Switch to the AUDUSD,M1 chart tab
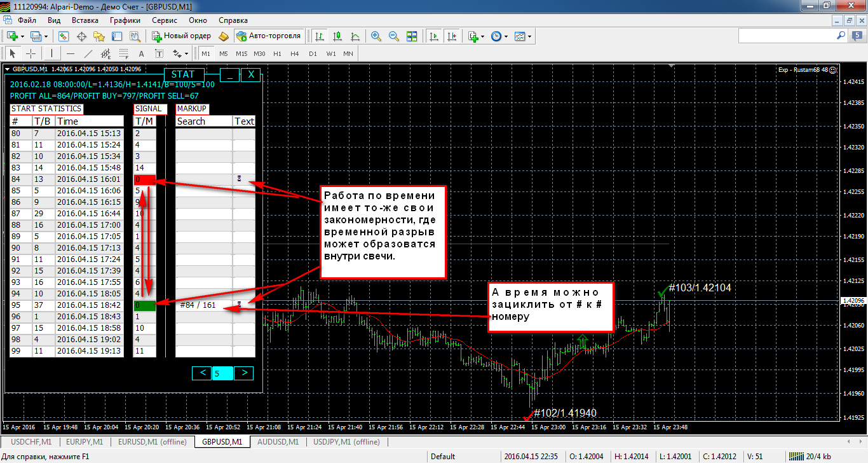This screenshot has width=868, height=463. tap(278, 441)
